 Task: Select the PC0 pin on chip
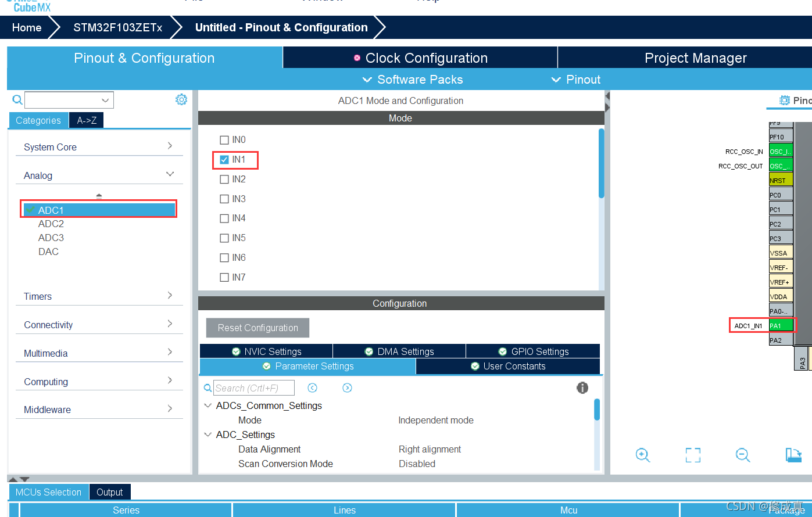[x=781, y=195]
